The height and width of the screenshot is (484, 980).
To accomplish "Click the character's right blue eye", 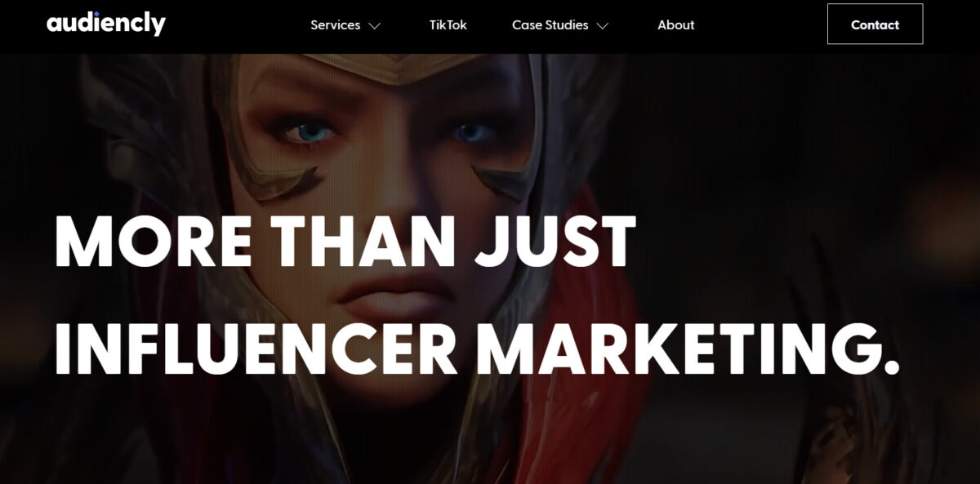I will pyautogui.click(x=471, y=132).
